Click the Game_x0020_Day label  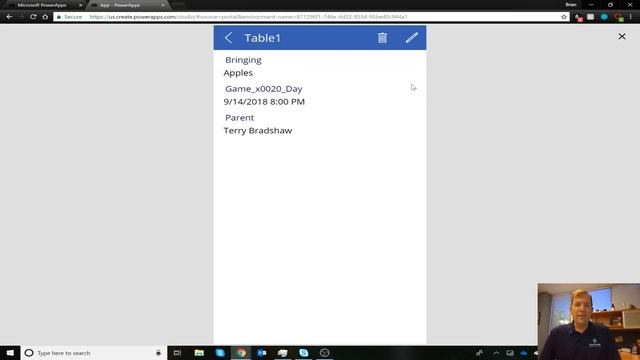click(264, 89)
